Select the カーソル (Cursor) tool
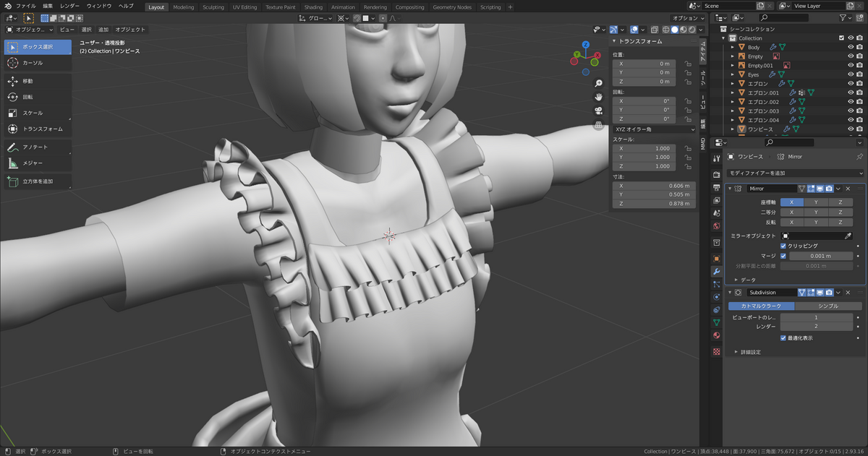This screenshot has height=456, width=868. coord(38,63)
